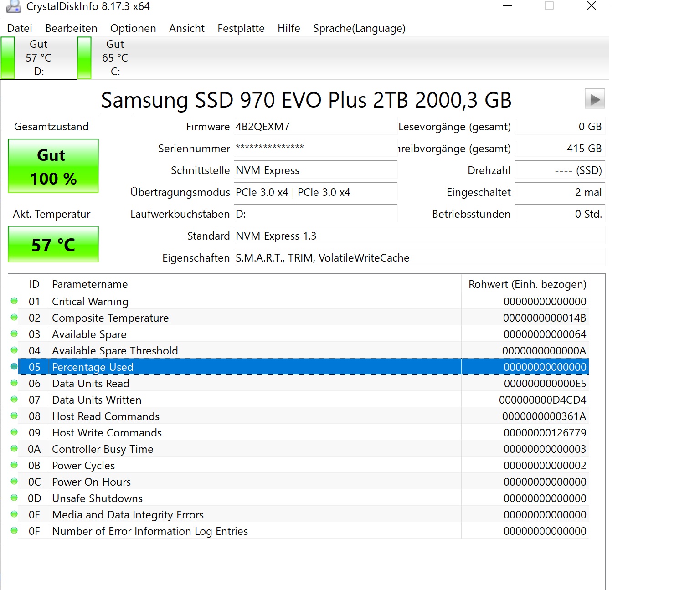The height and width of the screenshot is (590, 700).
Task: Click the Eingeschaltet value 2 mal
Action: 560,192
